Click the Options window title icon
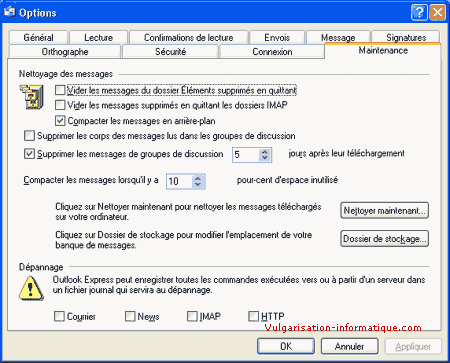 9,12
